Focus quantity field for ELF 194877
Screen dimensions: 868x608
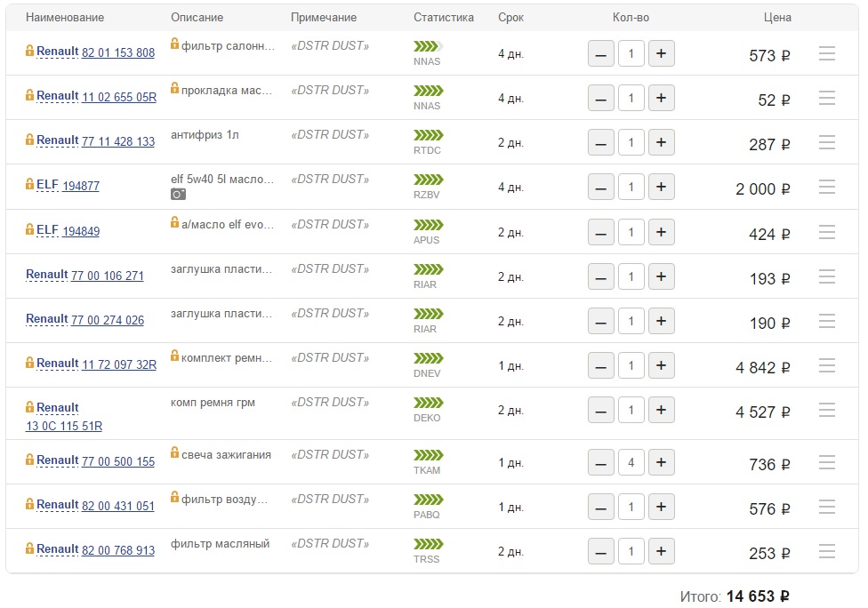point(631,187)
